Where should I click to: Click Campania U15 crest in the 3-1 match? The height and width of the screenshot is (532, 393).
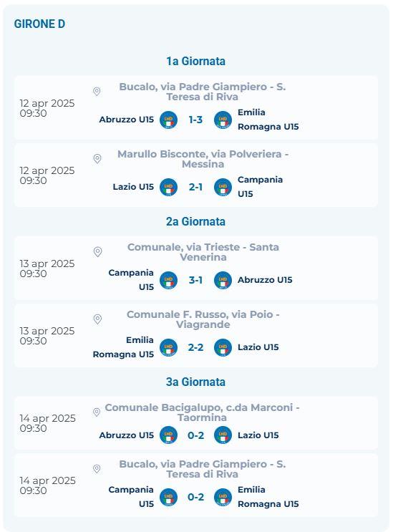pos(168,280)
